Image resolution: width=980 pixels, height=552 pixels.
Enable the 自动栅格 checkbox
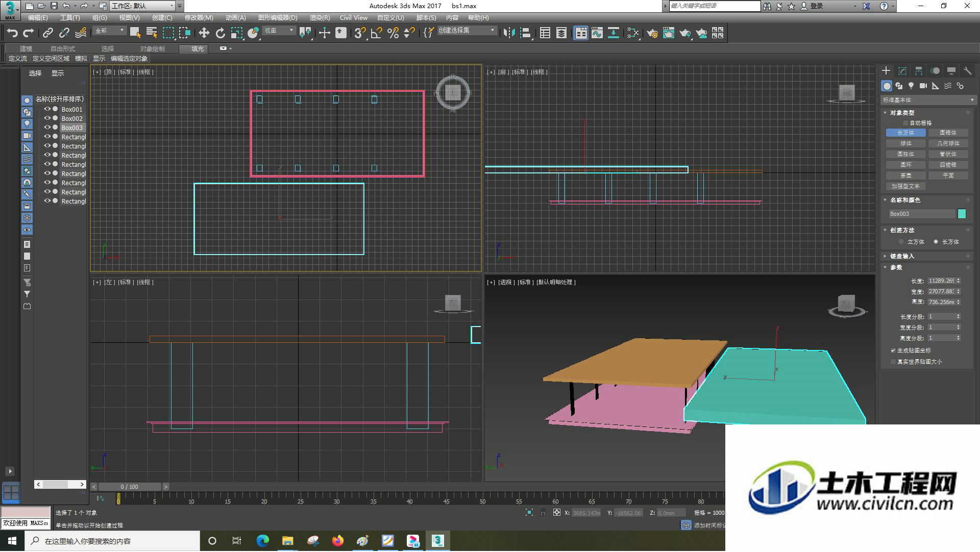click(x=906, y=123)
